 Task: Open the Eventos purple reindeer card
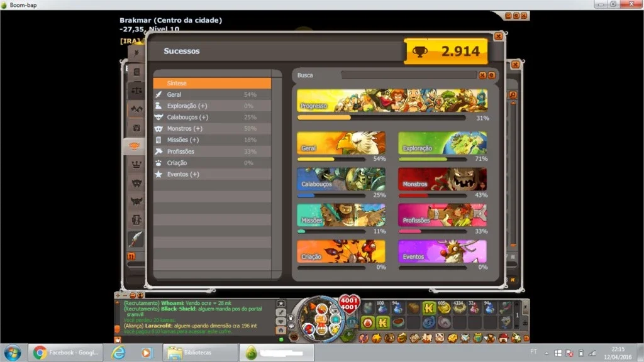click(x=442, y=251)
